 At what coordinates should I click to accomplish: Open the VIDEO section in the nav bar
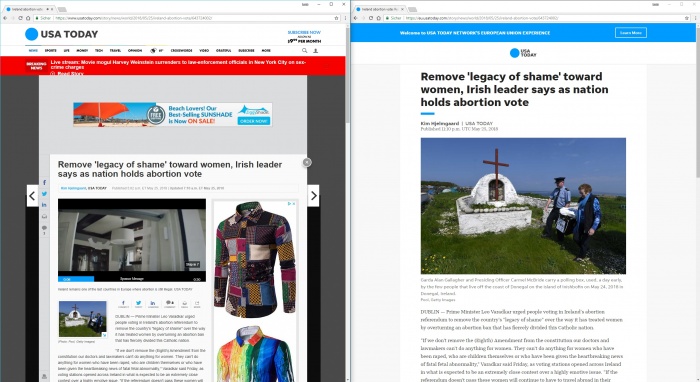pos(204,50)
